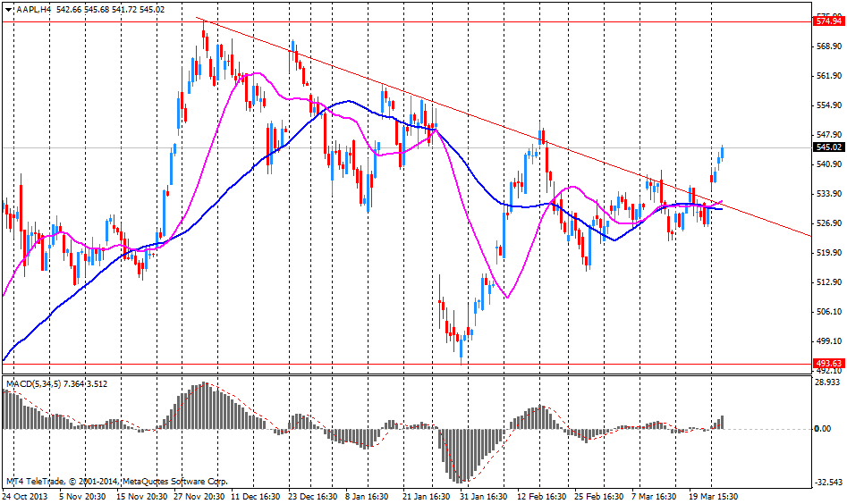Click the MACD zero level label 0.00
The height and width of the screenshot is (504, 847).
[823, 429]
